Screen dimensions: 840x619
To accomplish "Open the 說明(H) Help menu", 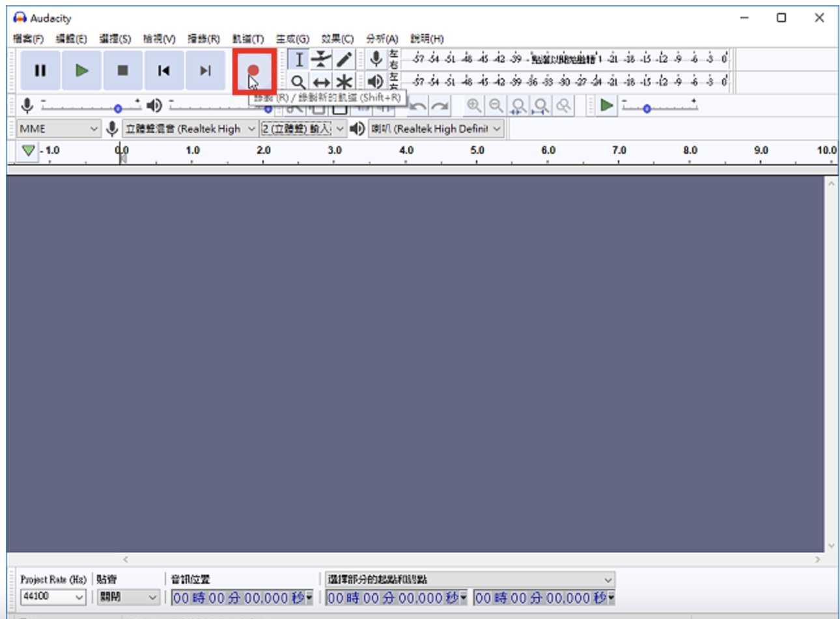I will click(x=427, y=39).
